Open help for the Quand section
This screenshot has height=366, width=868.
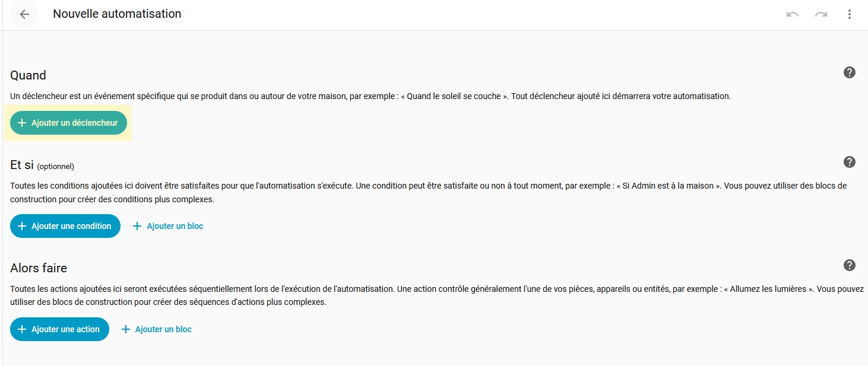(x=850, y=73)
